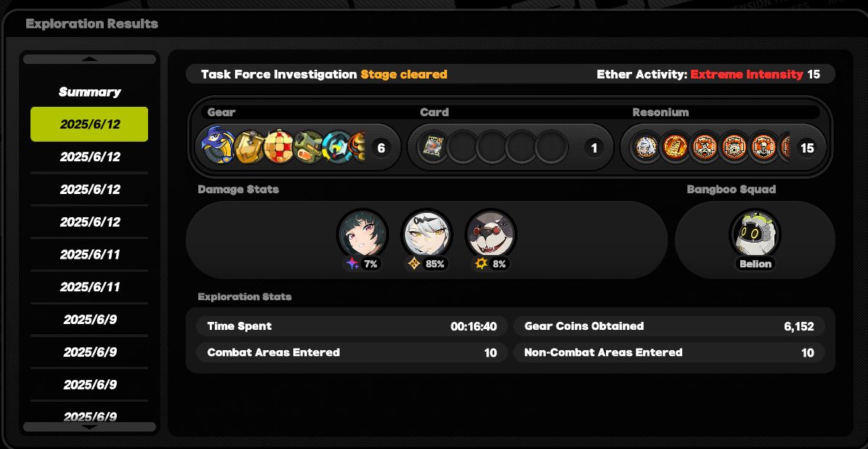Open the obtained card icon
The image size is (868, 449).
[x=433, y=147]
